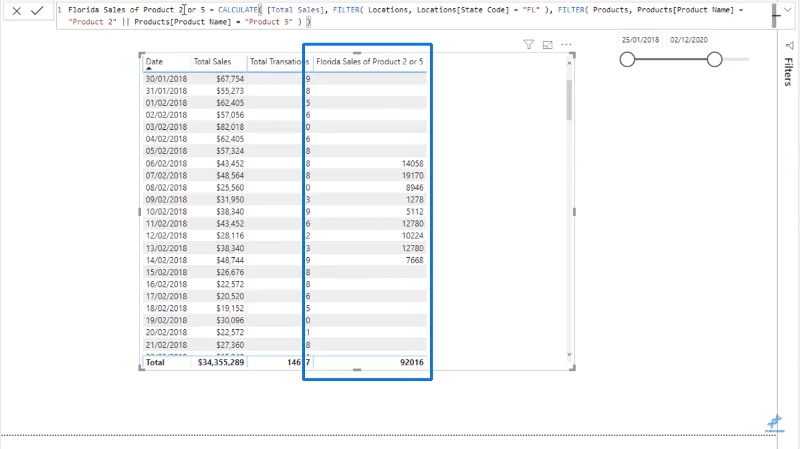The image size is (800, 449).
Task: Select the Florida value 8946
Action: [415, 188]
